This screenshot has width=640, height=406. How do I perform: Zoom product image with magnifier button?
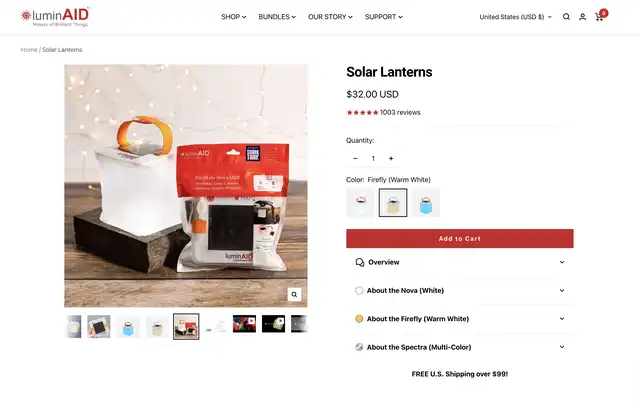(294, 294)
